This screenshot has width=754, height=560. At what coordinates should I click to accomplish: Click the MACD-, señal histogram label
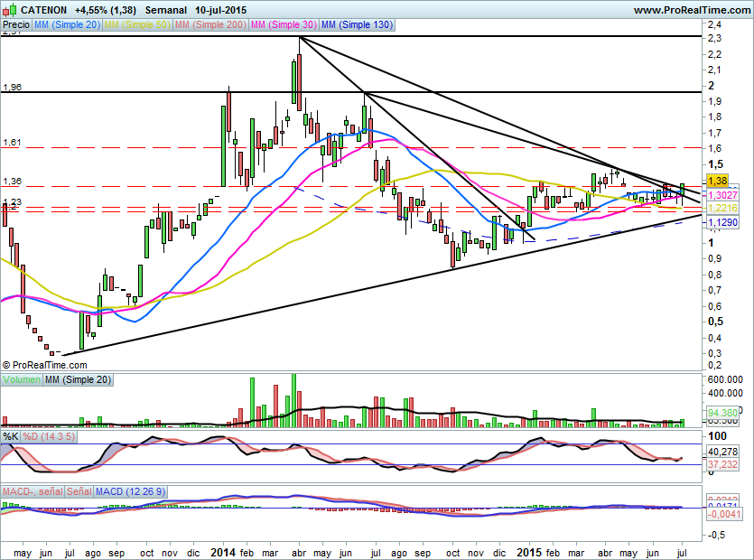pos(31,491)
